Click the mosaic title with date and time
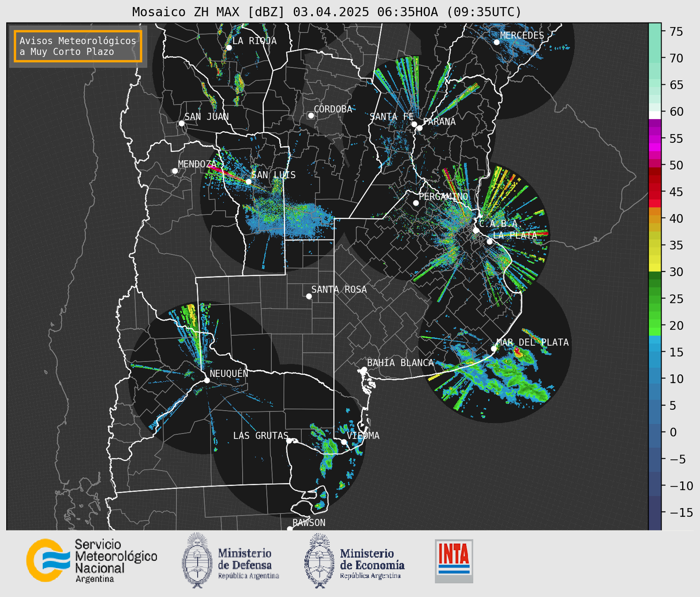The image size is (700, 597). point(327,12)
